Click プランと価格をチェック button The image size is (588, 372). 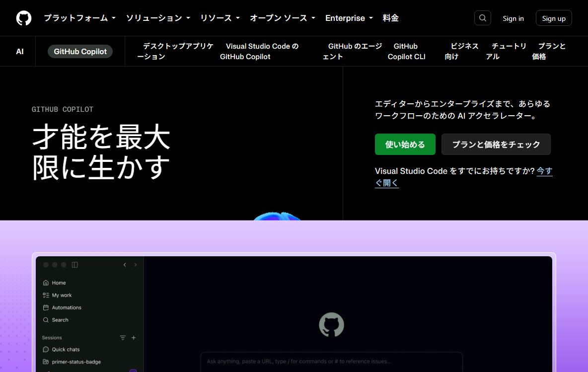[x=496, y=145]
